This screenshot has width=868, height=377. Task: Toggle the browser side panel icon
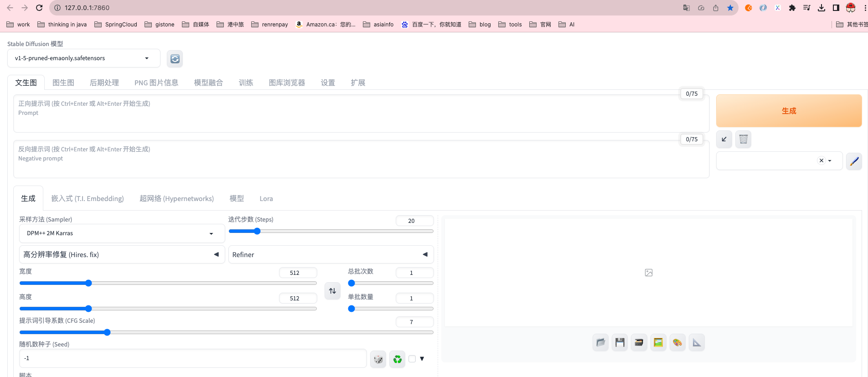(x=836, y=8)
